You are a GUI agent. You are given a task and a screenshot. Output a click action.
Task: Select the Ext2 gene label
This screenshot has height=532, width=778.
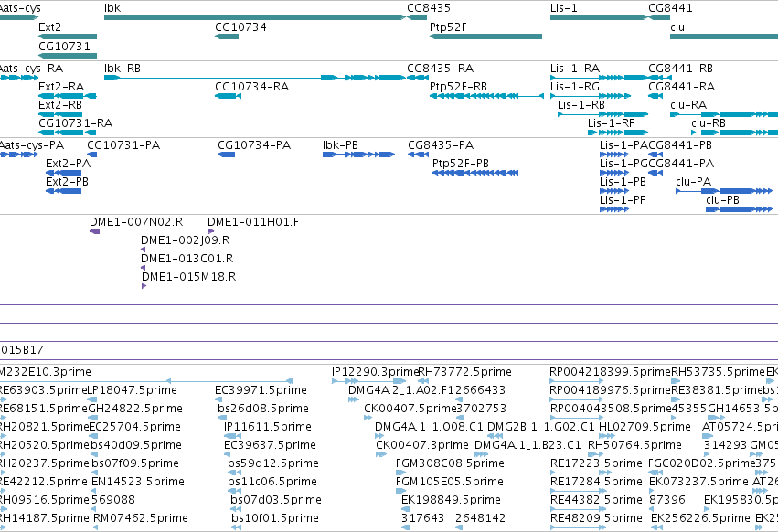tap(49, 27)
